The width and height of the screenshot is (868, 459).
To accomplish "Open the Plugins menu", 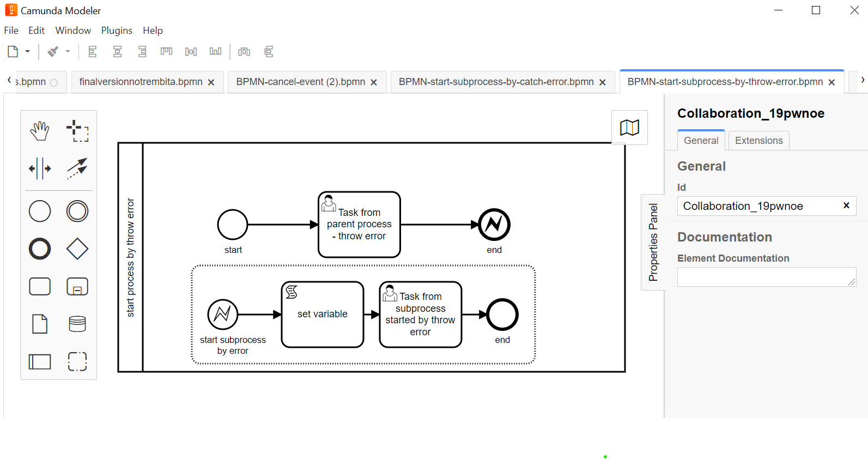I will 117,31.
